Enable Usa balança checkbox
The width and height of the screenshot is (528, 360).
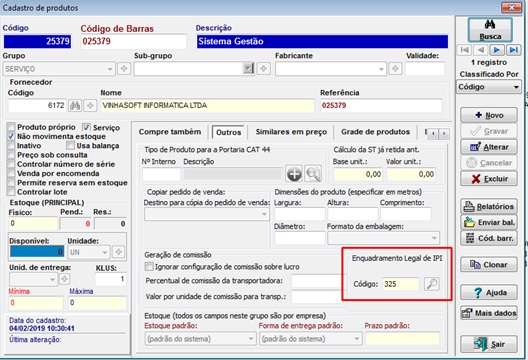coord(70,145)
